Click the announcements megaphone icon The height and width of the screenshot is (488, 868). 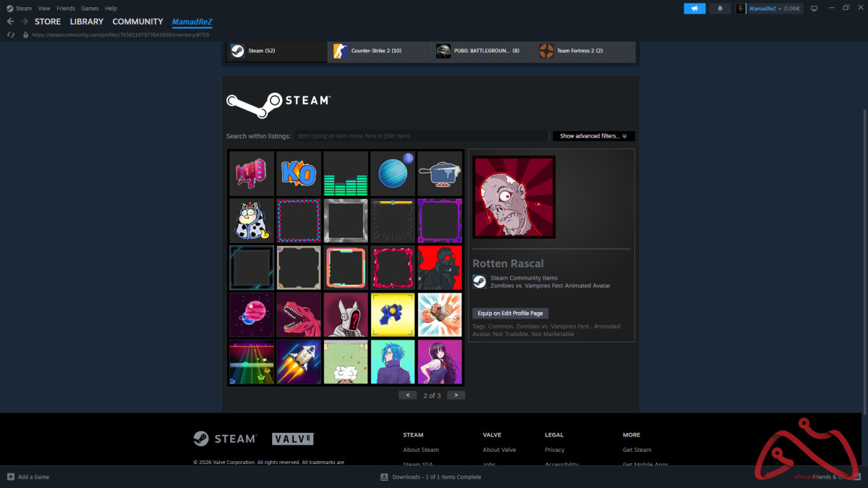point(694,9)
